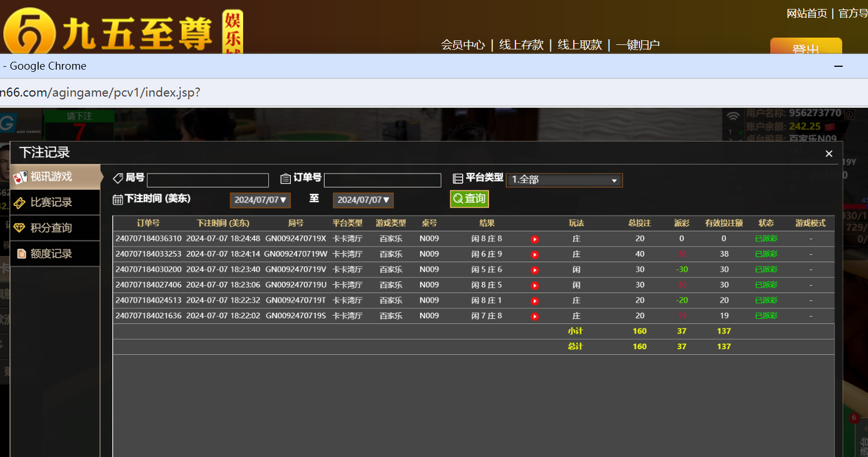Screen dimensions: 868x457
Task: Switch to 积分查询 section
Action: (x=55, y=228)
